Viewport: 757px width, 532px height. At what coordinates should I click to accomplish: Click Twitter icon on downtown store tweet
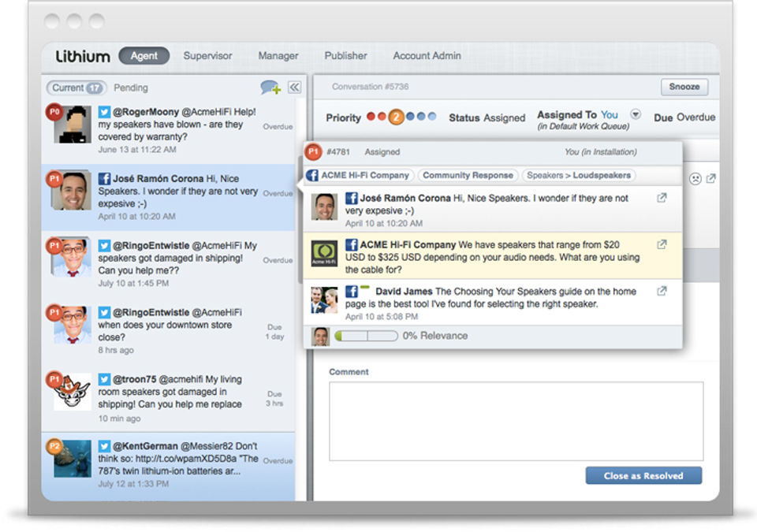(104, 312)
